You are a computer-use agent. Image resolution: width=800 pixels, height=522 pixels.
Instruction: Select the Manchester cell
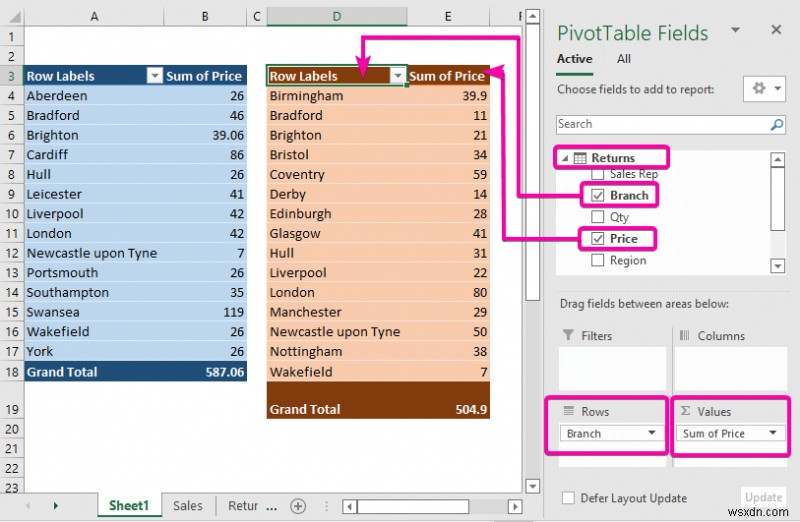point(337,312)
